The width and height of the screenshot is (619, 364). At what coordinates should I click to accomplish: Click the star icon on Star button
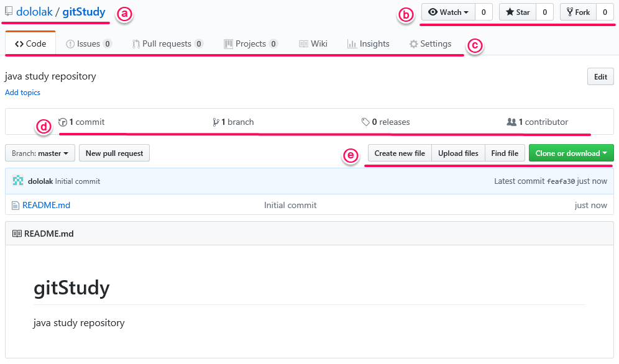510,12
